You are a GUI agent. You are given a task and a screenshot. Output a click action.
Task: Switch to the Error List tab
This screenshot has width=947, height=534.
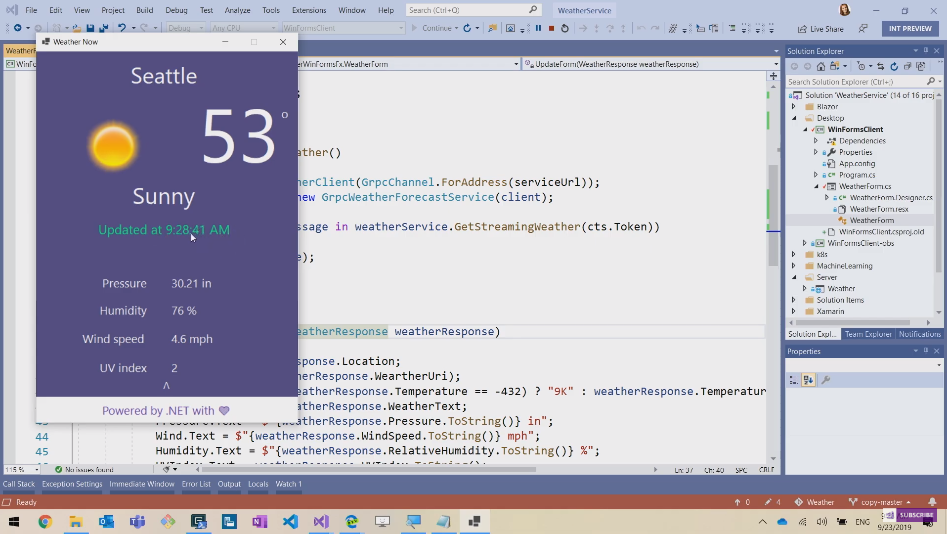coord(196,484)
